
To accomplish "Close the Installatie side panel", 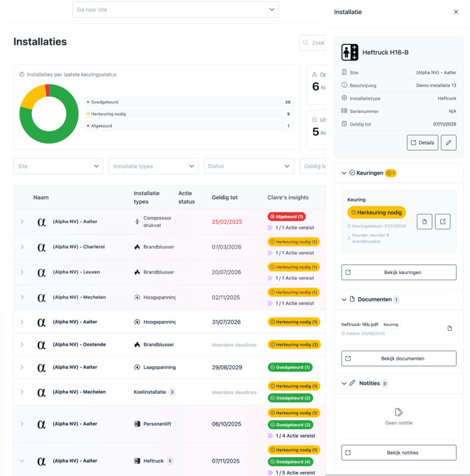I will [456, 12].
